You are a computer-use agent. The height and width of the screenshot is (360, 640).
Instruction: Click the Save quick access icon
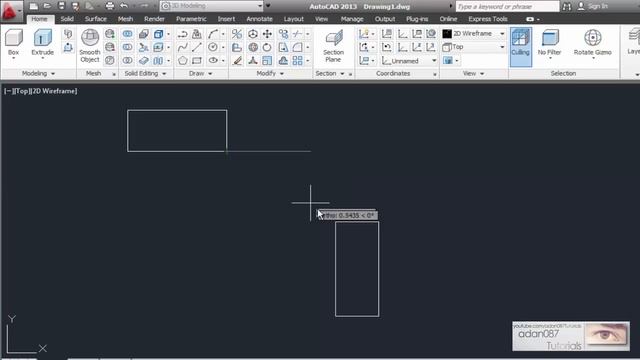tap(61, 6)
